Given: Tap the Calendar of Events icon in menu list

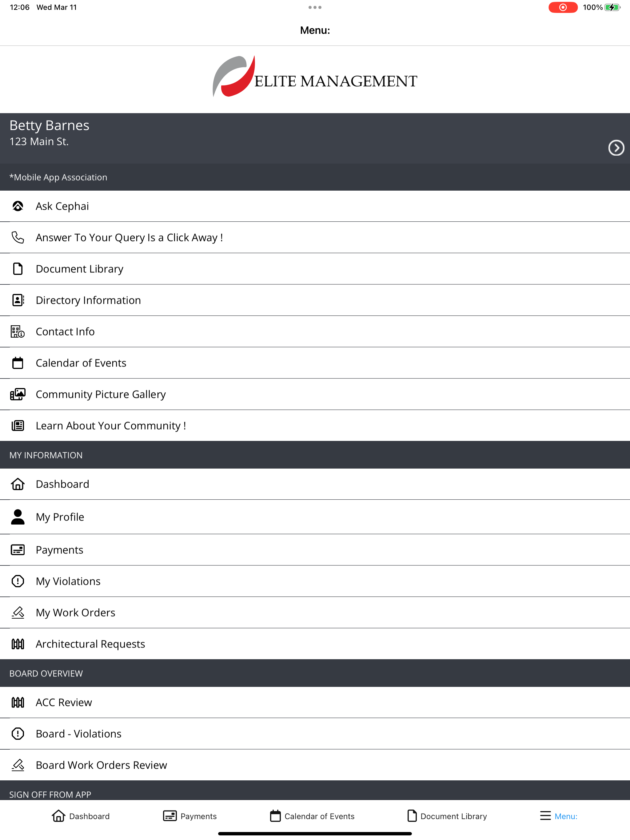Looking at the screenshot, I should 18,363.
